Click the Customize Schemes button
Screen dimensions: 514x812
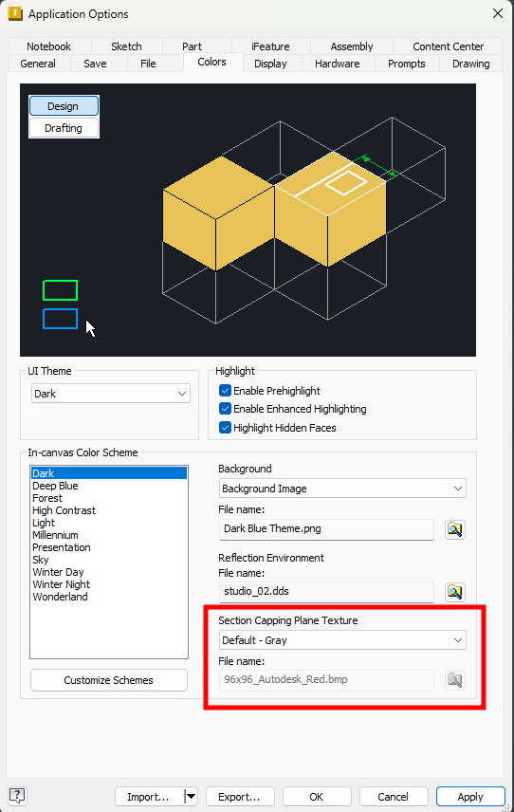point(109,680)
